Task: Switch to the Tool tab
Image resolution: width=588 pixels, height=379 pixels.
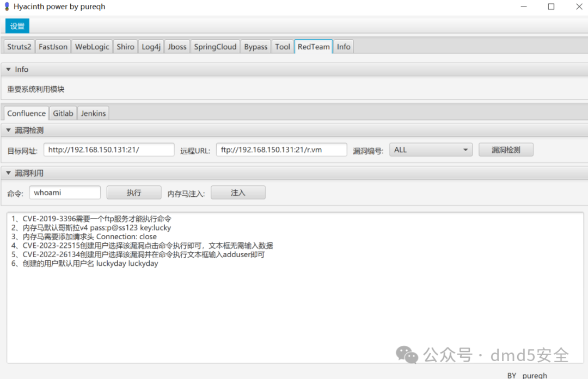Action: (x=282, y=46)
